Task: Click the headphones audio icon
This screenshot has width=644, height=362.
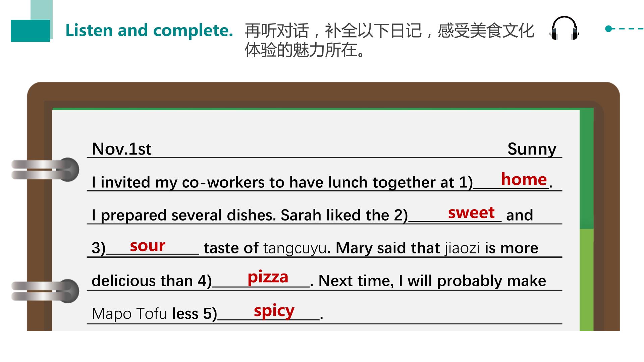Action: (x=565, y=28)
